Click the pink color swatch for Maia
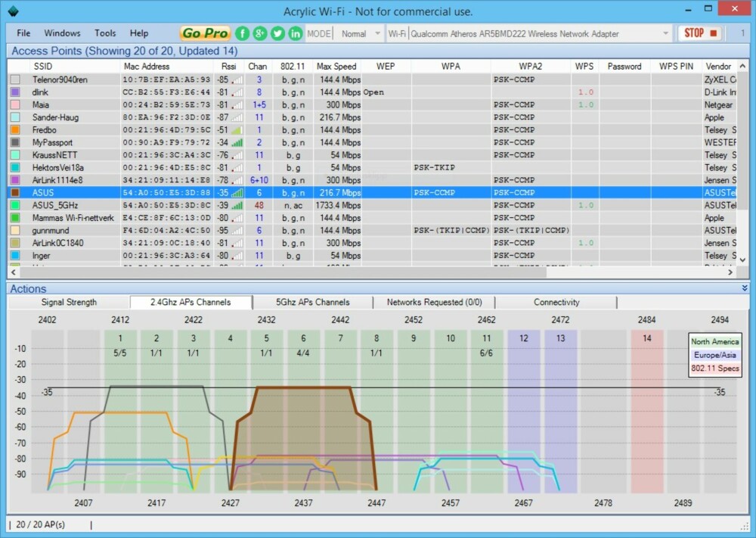This screenshot has width=756, height=538. pyautogui.click(x=15, y=104)
